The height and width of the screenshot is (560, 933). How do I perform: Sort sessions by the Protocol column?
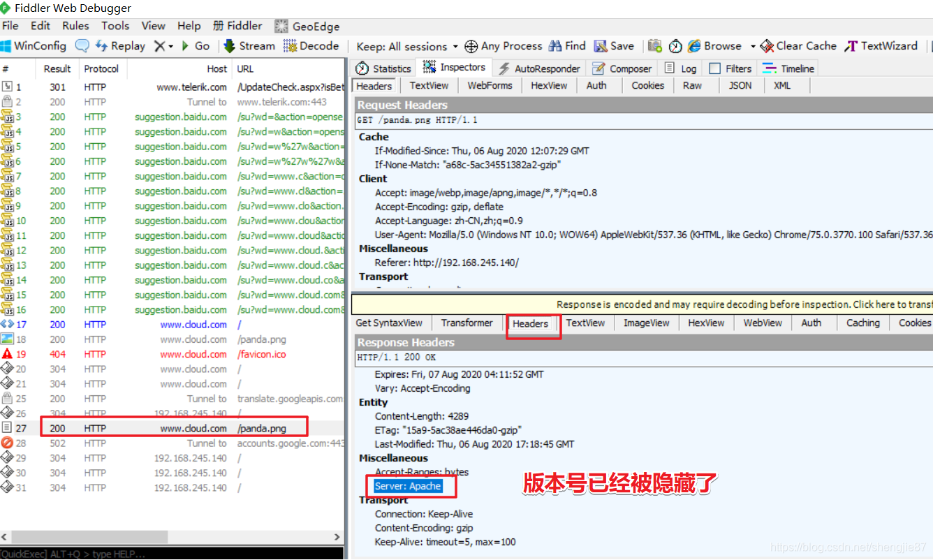point(101,68)
